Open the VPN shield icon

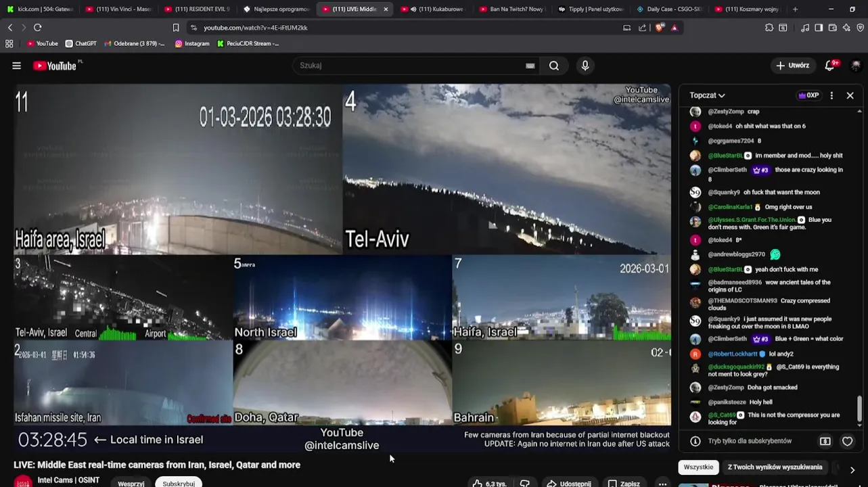click(x=861, y=28)
